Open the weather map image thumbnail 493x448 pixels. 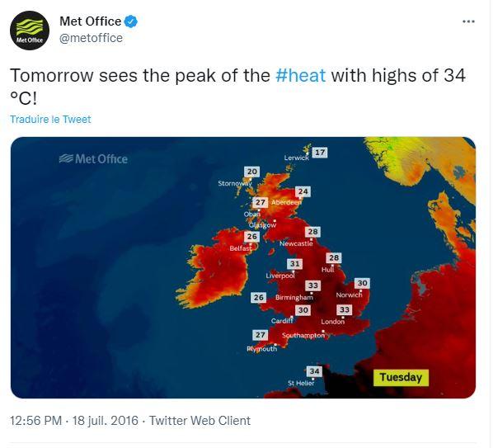[x=243, y=268]
